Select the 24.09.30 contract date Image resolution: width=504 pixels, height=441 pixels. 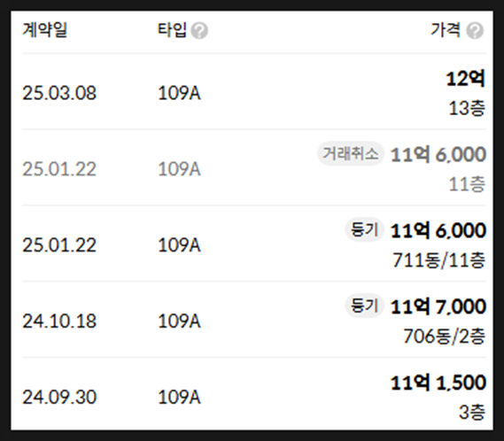59,397
